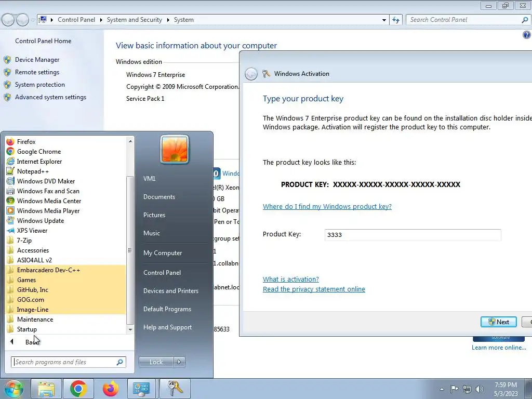Switch to Windows Activation keys taskbar button

[175, 389]
